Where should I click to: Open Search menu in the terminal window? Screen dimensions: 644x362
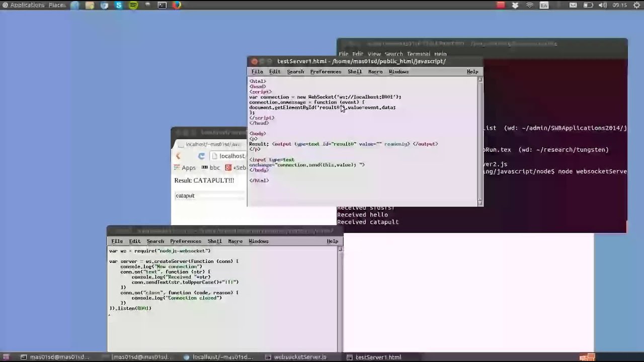pos(393,54)
